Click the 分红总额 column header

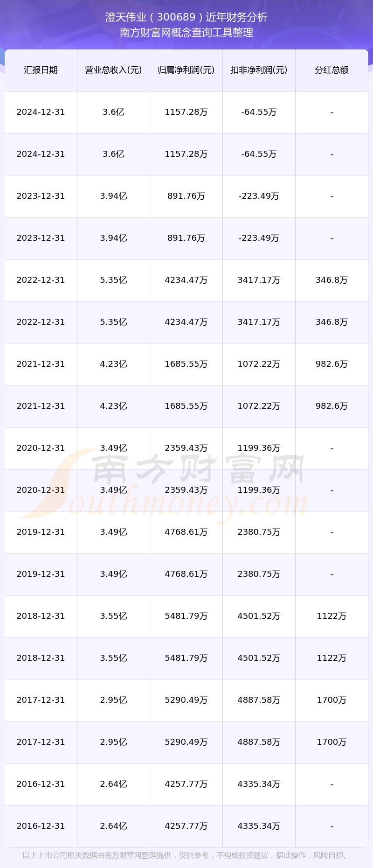332,70
